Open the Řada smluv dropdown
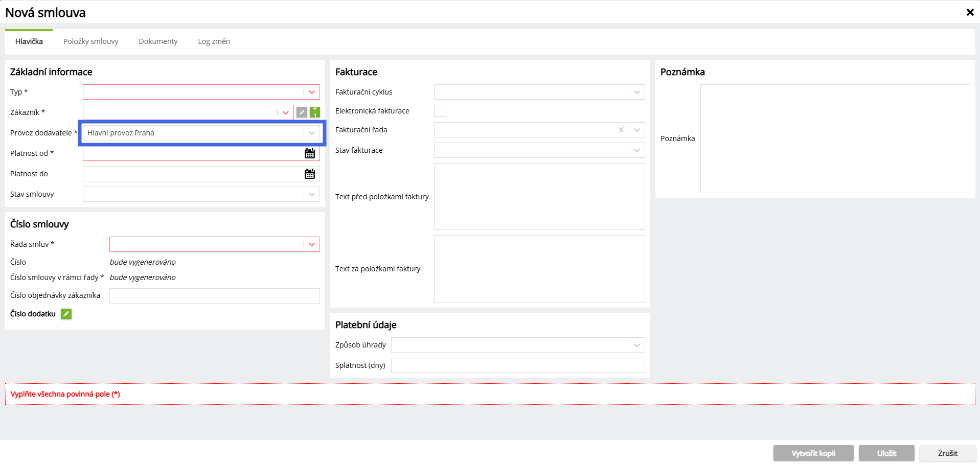This screenshot has height=465, width=980. (311, 244)
